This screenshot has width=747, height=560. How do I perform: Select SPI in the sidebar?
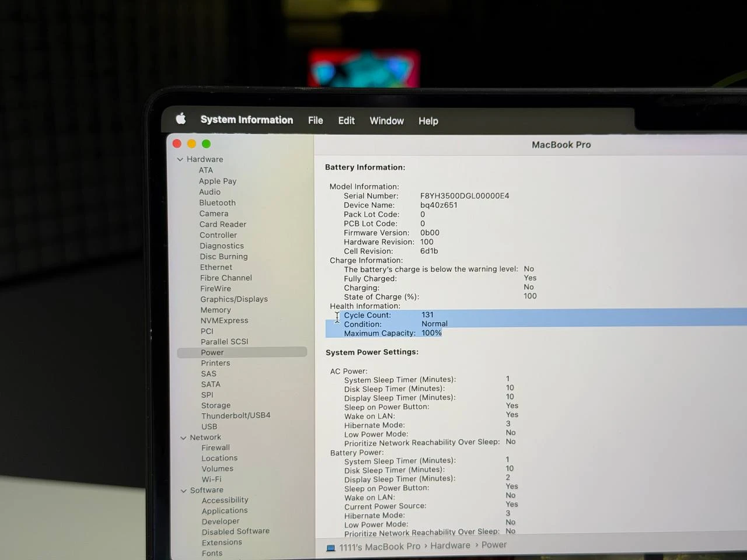[x=207, y=395]
